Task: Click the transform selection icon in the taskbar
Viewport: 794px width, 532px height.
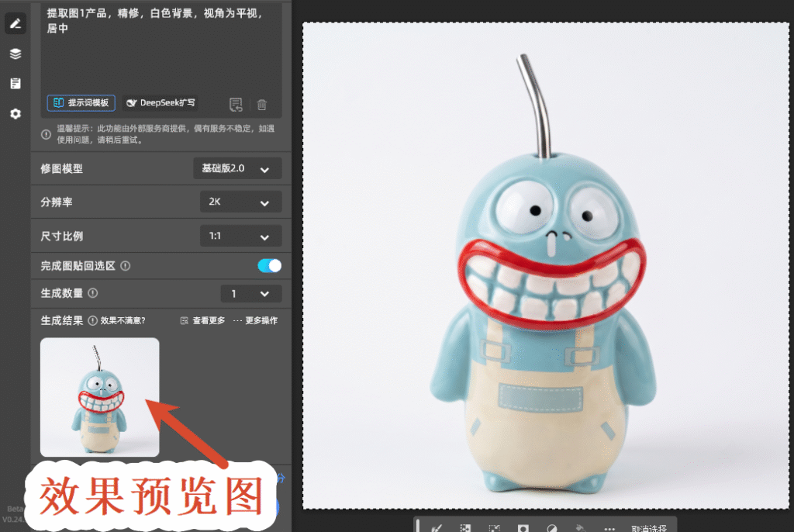Action: coord(494,528)
